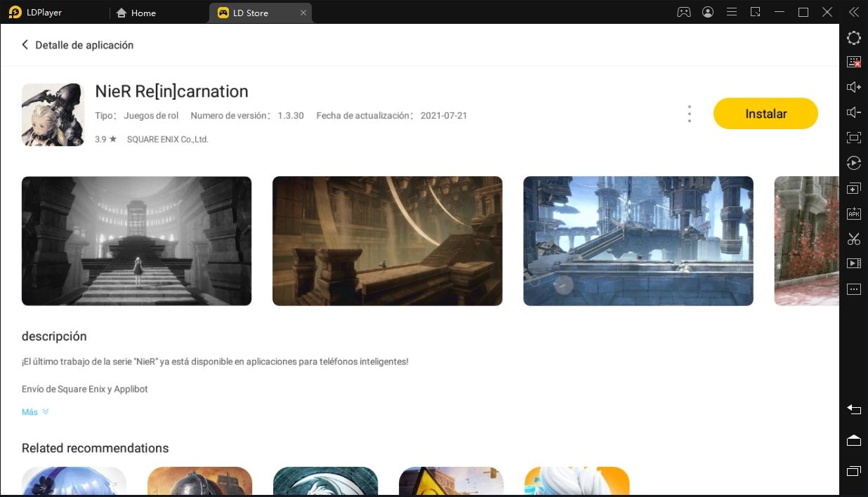Open keyboard mapping tool in sidebar

click(853, 62)
